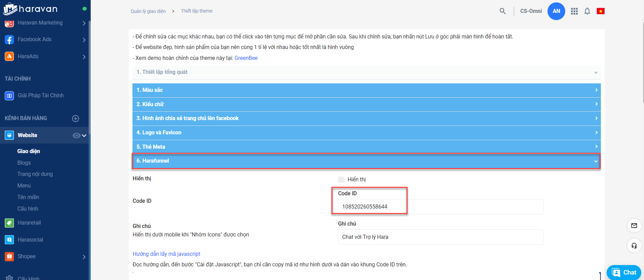The height and width of the screenshot is (280, 644).
Task: Click the Hararetail icon
Action: tap(9, 223)
